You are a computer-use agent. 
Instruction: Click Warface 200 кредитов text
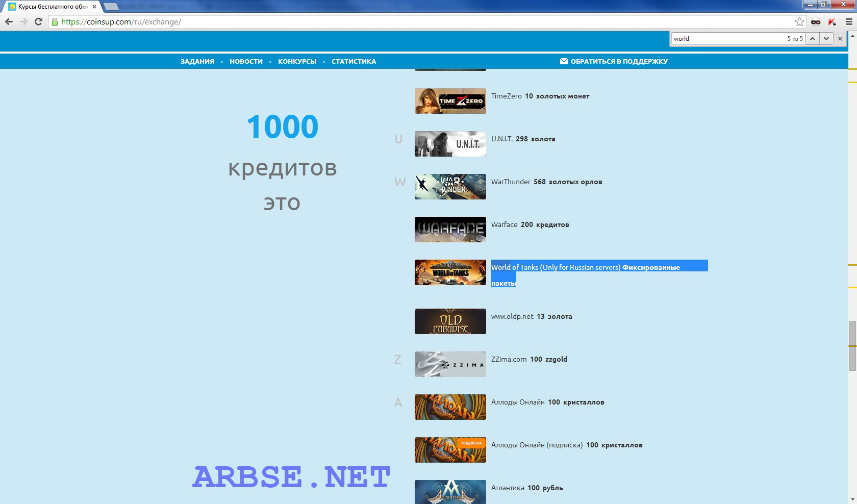pos(530,224)
